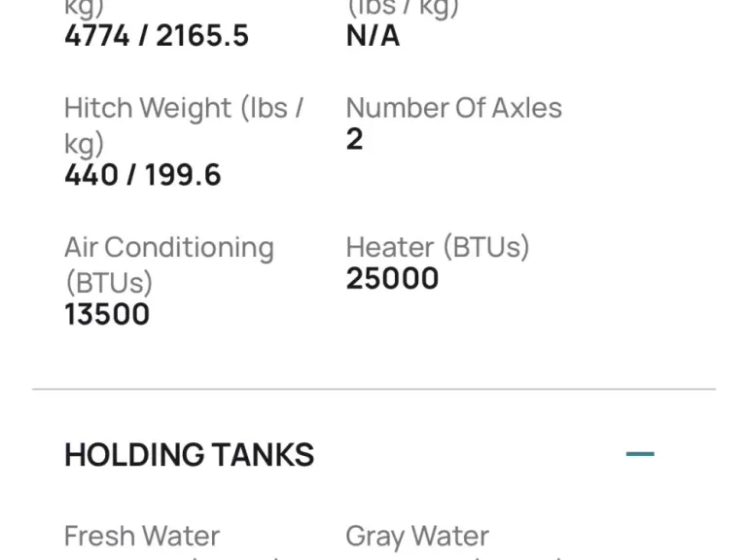
Task: Select the 4774 / 2165.5 weight value
Action: coord(157,36)
